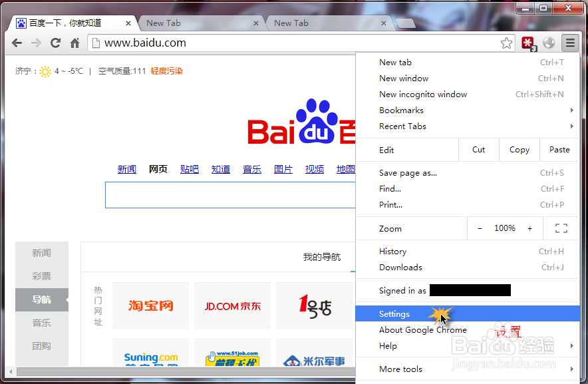Image resolution: width=588 pixels, height=384 pixels.
Task: Select 导航 in the left sidebar
Action: [x=42, y=299]
